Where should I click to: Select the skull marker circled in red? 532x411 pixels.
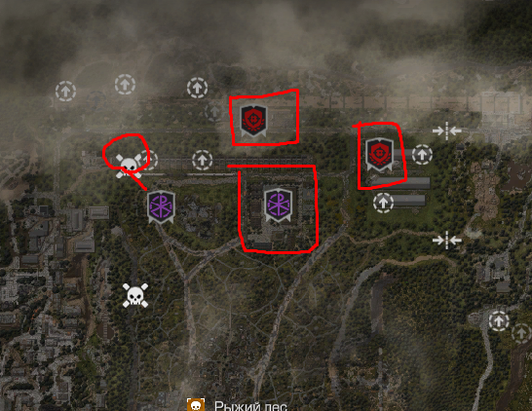[x=128, y=166]
